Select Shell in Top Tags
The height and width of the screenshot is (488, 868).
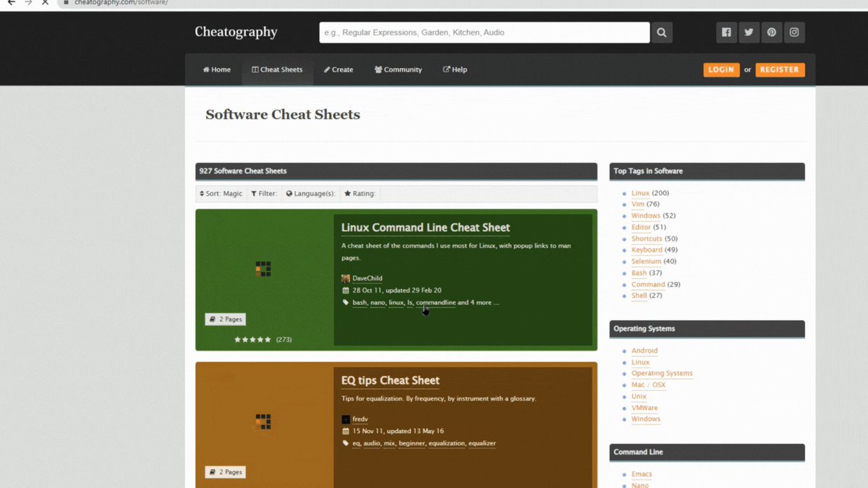[639, 296]
